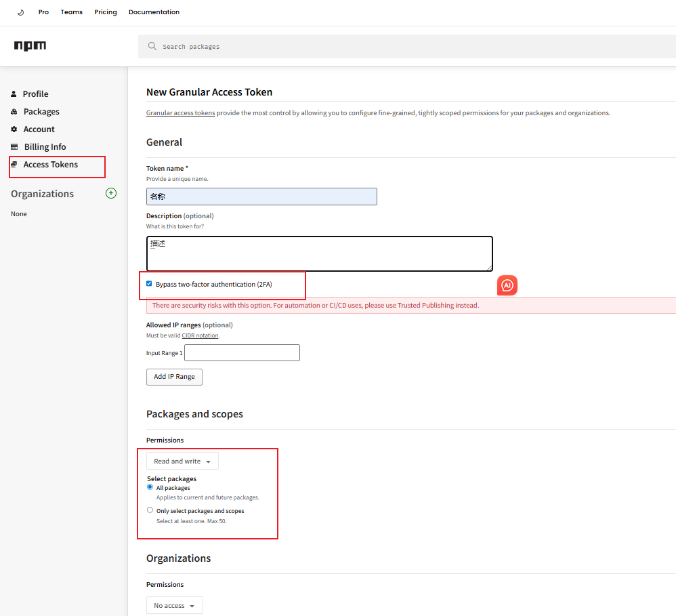Open the Pro menu item
Image resolution: width=676 pixels, height=616 pixels.
click(43, 12)
